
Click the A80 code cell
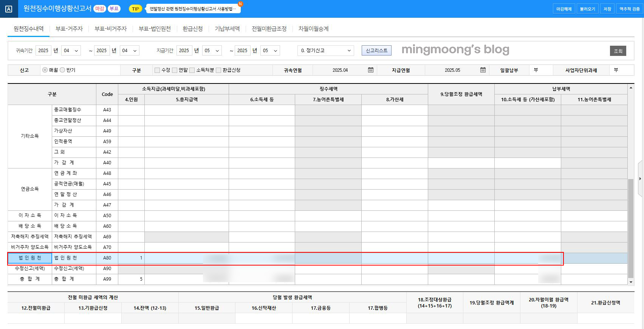[x=107, y=258]
